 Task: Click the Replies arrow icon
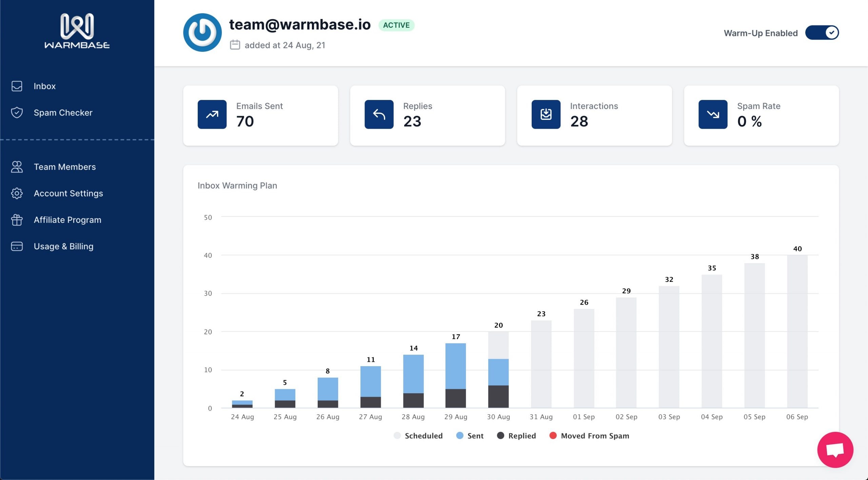coord(379,114)
